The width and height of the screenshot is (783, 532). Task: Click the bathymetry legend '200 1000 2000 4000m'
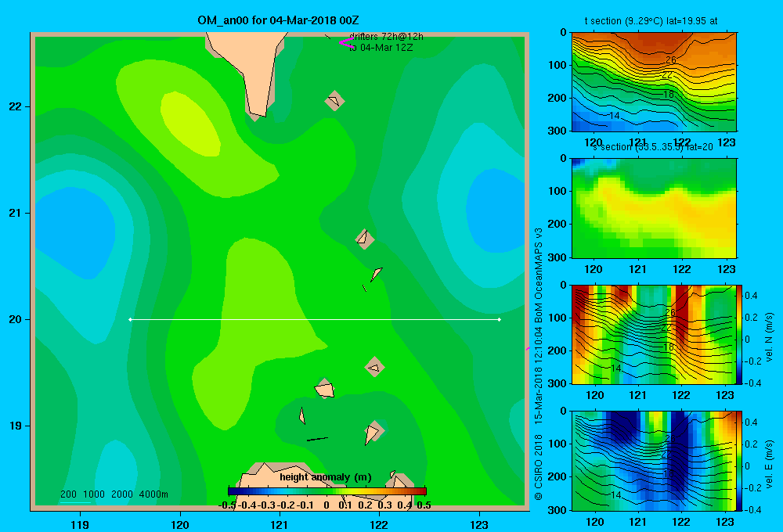click(114, 494)
